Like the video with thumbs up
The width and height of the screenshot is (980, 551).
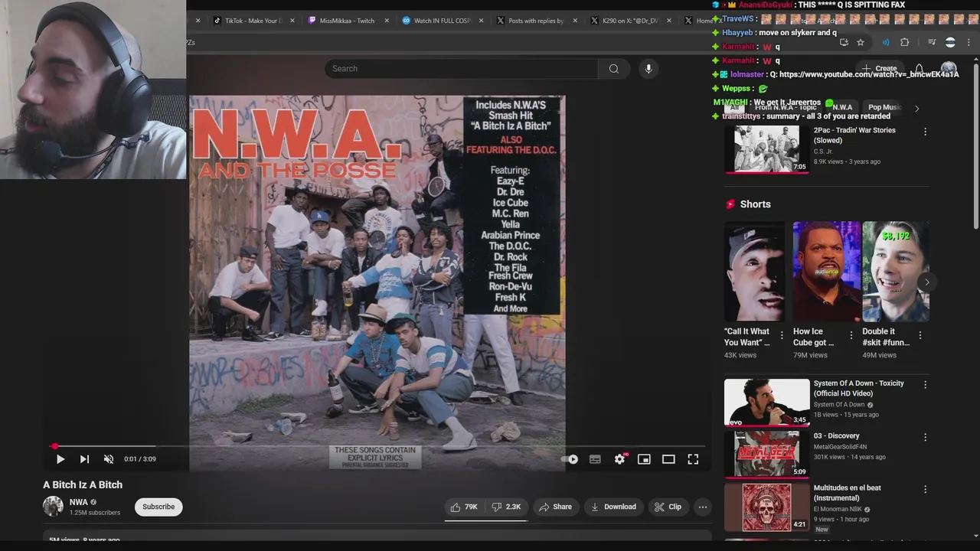[464, 507]
